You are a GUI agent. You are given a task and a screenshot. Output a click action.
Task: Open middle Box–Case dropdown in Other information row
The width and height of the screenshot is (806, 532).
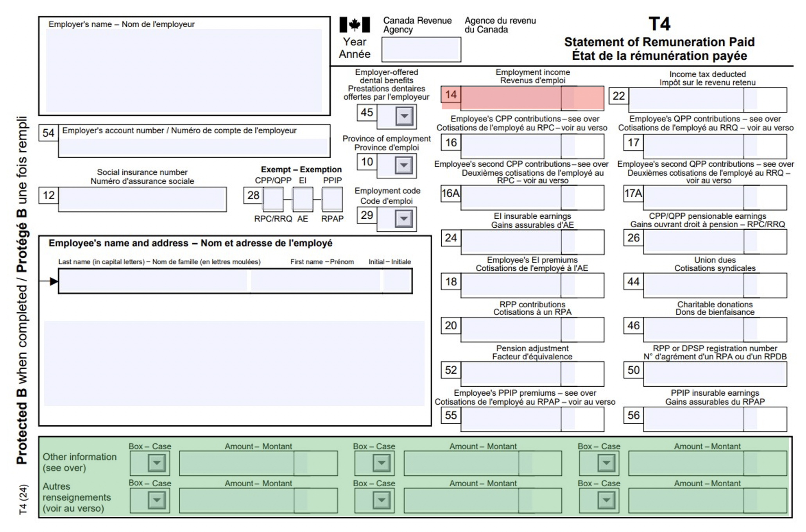[x=382, y=463]
